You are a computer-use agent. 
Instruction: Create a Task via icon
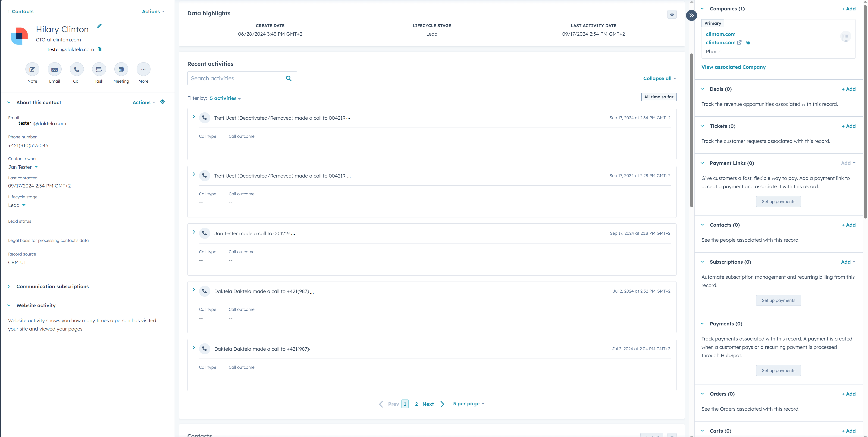99,69
